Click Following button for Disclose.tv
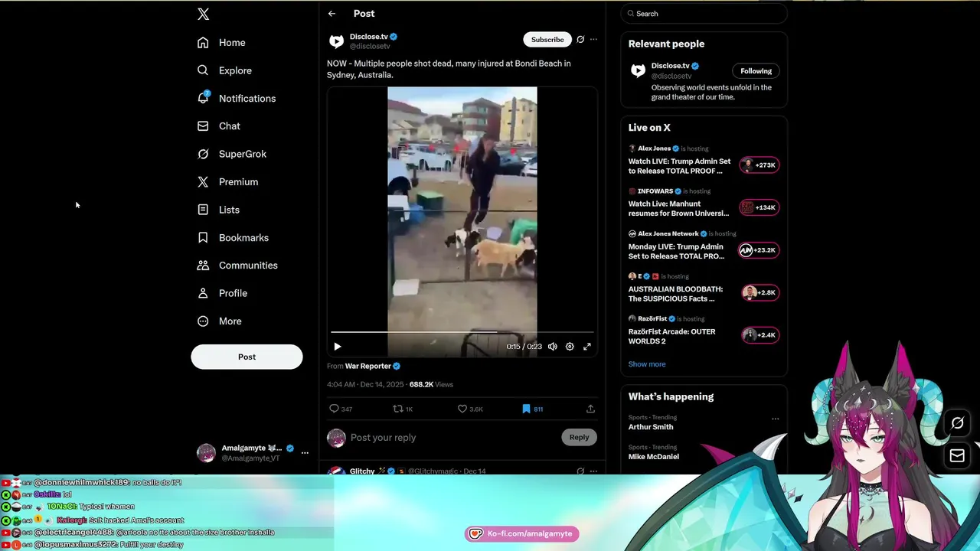Image resolution: width=980 pixels, height=551 pixels. [756, 71]
